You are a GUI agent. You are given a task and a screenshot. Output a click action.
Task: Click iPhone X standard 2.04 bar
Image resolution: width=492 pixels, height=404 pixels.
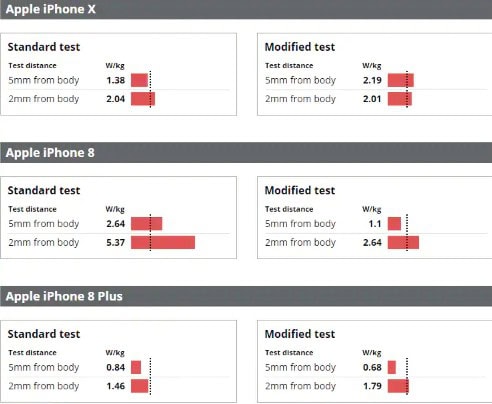click(x=143, y=99)
